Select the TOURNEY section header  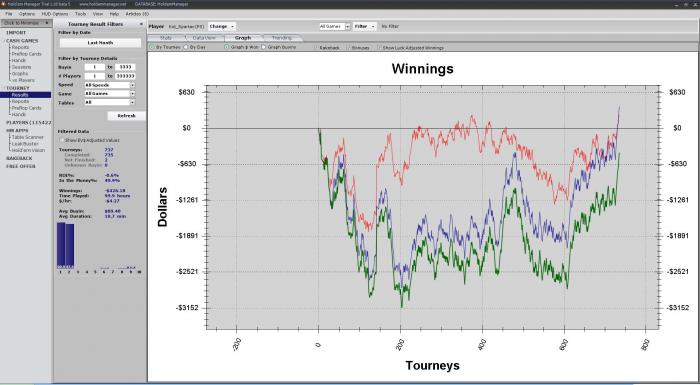point(17,88)
